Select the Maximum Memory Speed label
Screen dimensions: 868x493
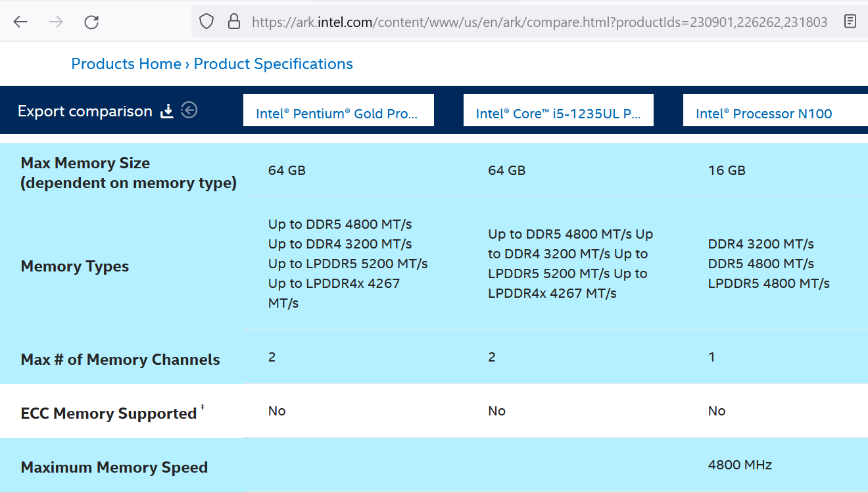(114, 467)
